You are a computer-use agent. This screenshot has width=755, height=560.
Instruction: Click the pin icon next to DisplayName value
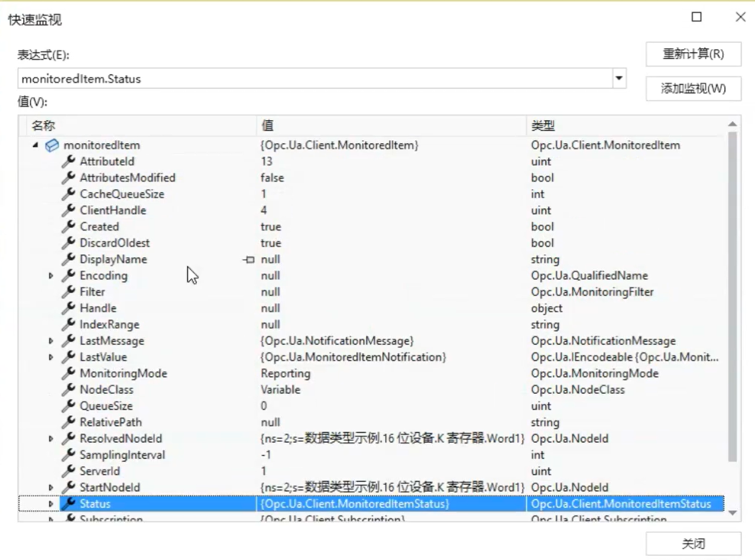249,260
